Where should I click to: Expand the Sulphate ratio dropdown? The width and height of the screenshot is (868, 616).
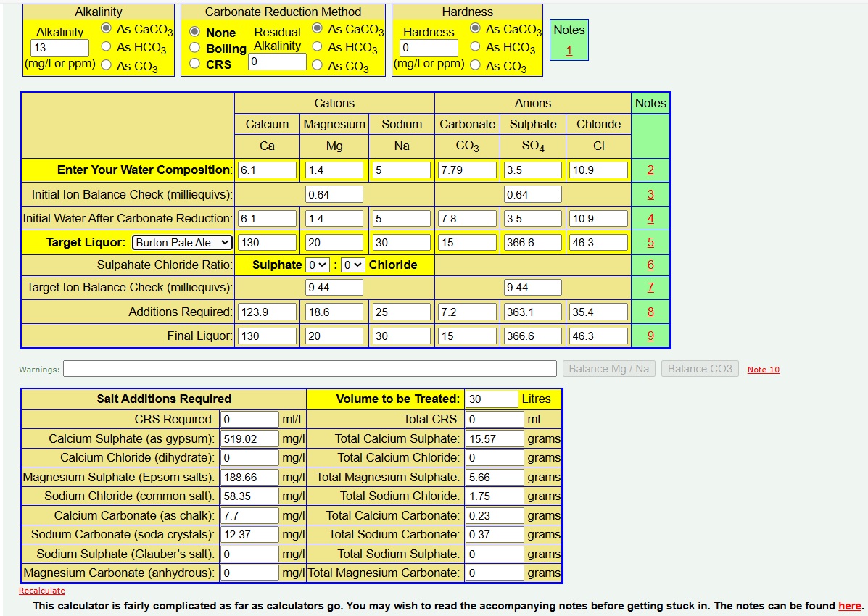click(318, 265)
